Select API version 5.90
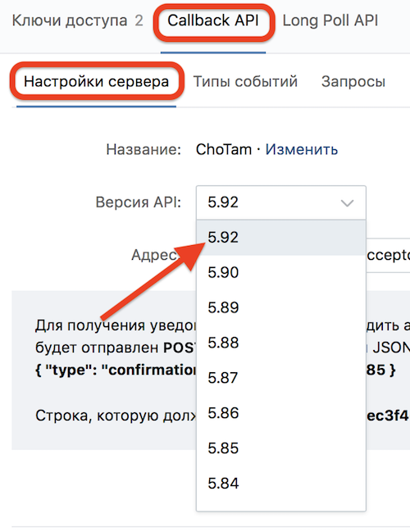410x532 pixels. point(281,272)
